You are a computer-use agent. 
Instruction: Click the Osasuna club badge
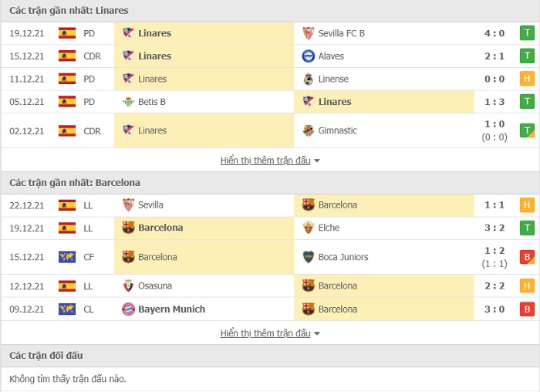128,286
